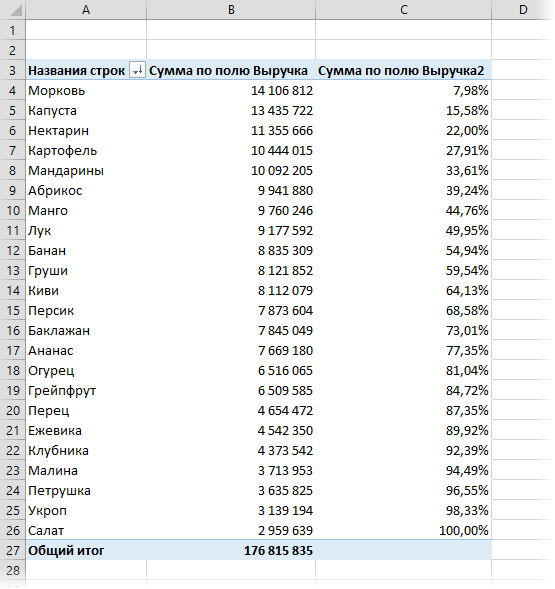
Task: Select the cell 'Баклажан'
Action: tap(86, 331)
